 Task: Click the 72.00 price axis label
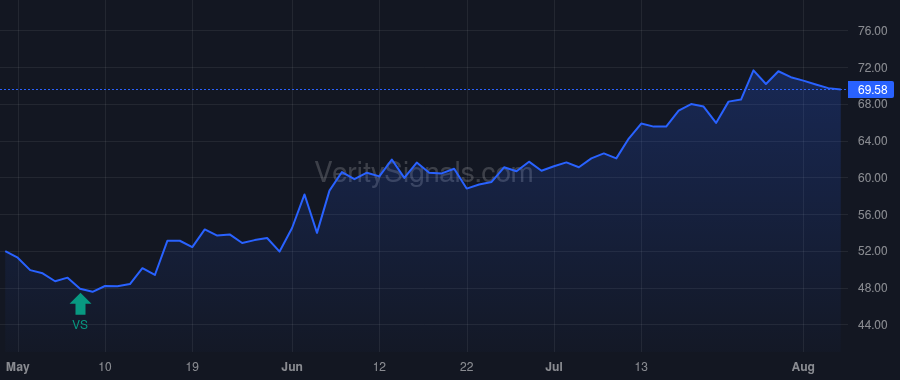click(x=872, y=68)
